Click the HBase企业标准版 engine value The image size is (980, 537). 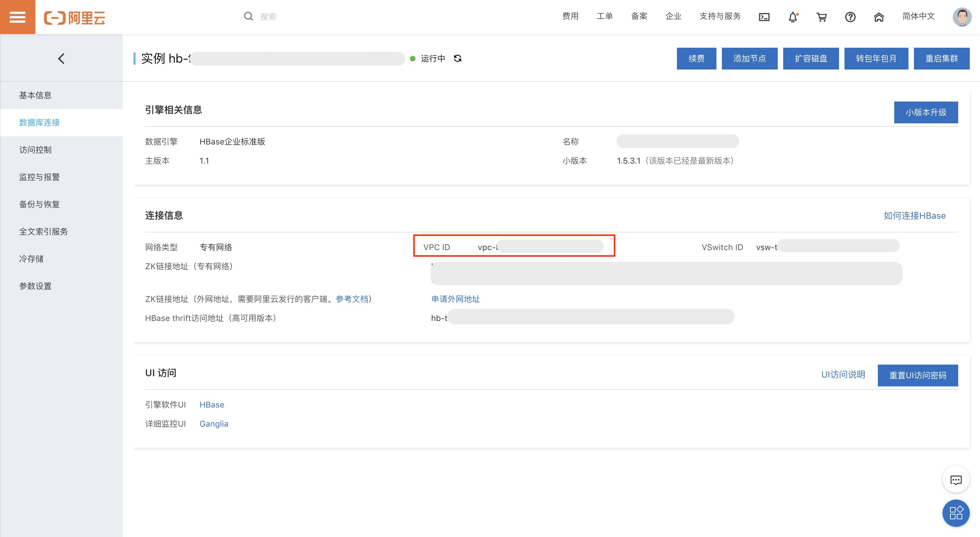[x=232, y=142]
